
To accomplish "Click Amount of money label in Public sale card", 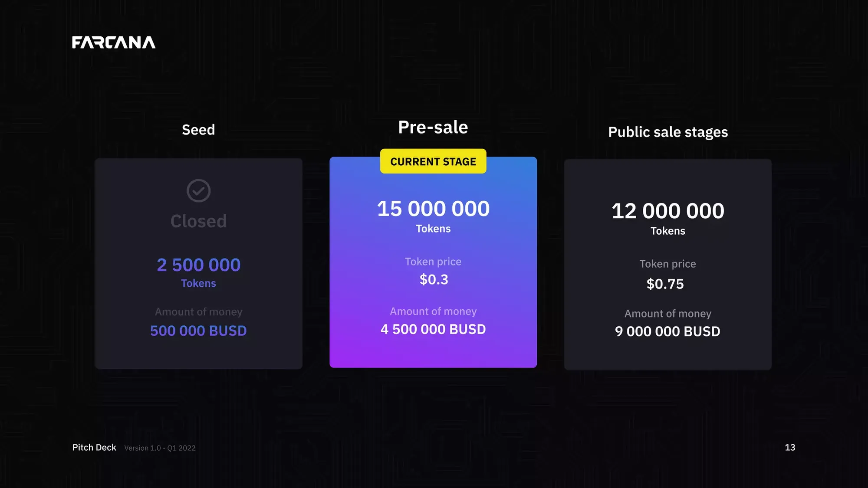I will pyautogui.click(x=667, y=314).
